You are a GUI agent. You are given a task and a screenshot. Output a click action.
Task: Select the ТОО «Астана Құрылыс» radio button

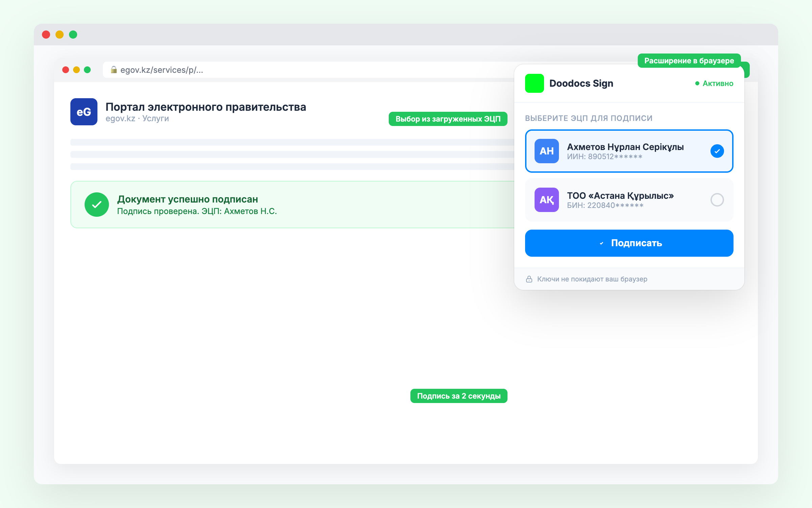[717, 200]
